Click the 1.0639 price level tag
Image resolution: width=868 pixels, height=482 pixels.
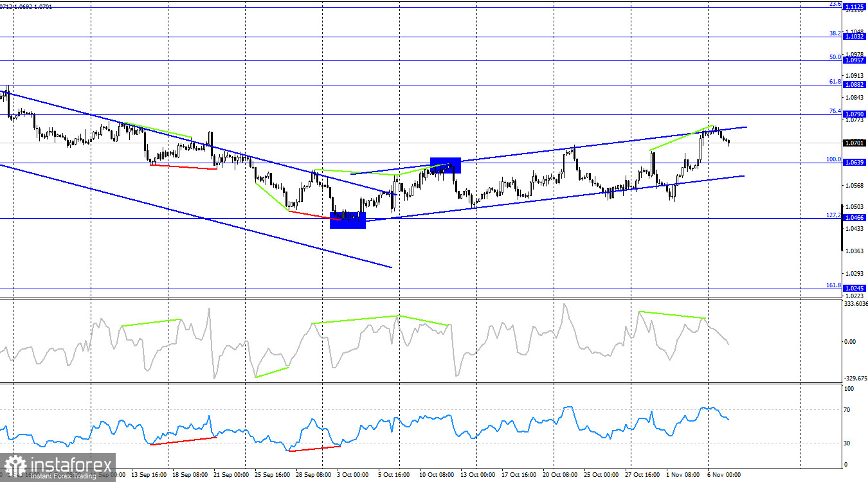pyautogui.click(x=854, y=163)
